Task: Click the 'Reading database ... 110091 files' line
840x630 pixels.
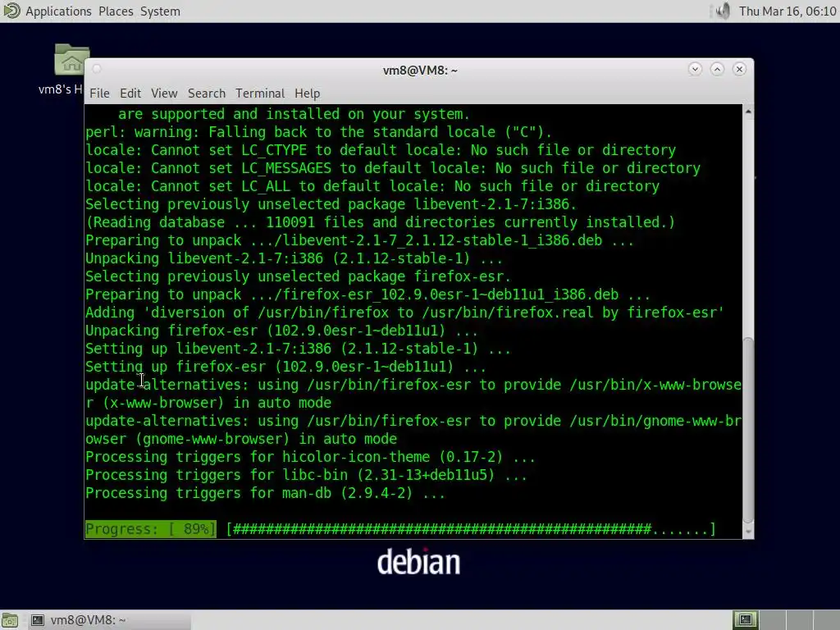Action: click(x=381, y=222)
